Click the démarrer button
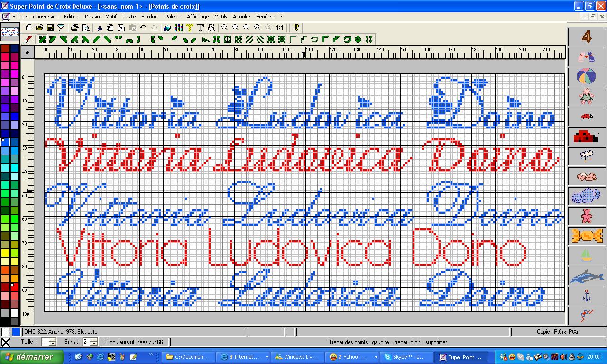 click(31, 356)
